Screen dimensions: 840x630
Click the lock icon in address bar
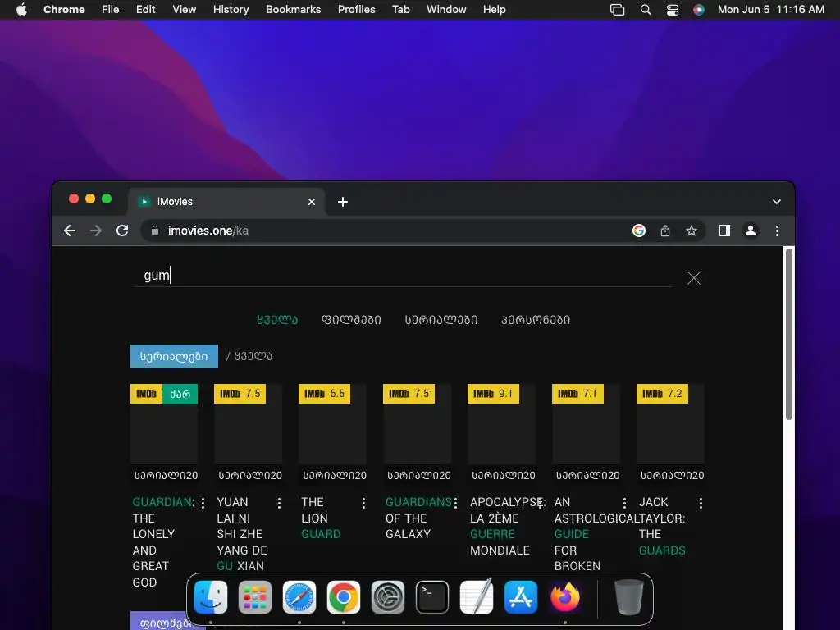pos(155,231)
